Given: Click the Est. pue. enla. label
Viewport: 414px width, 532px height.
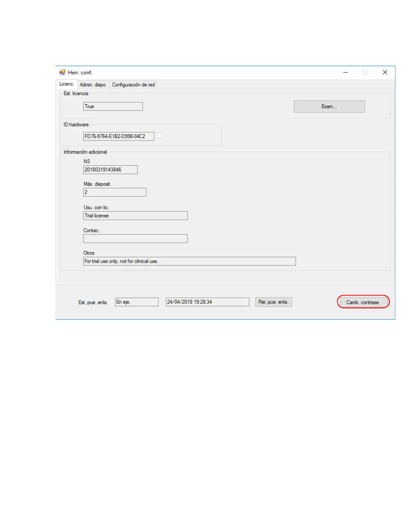Looking at the screenshot, I should click(93, 303).
